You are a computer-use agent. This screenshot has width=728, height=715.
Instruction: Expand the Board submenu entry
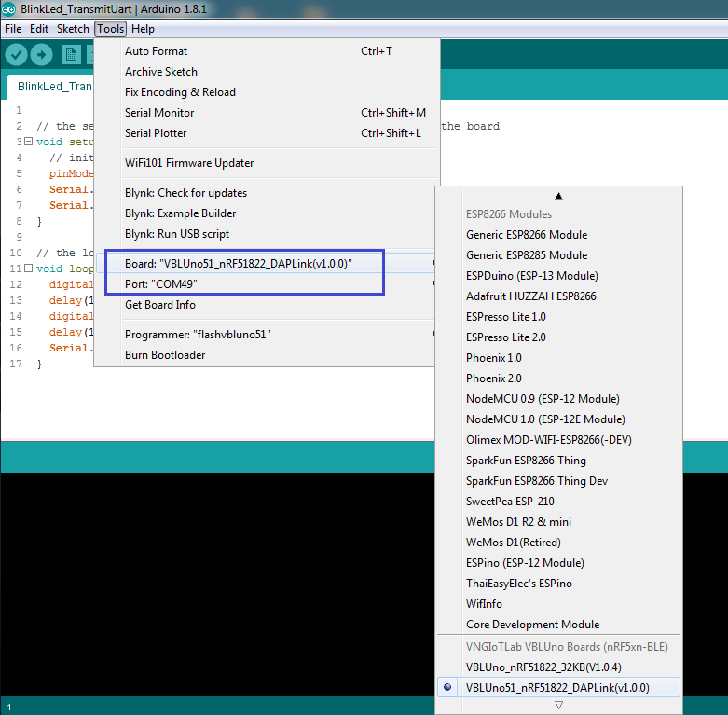[239, 264]
